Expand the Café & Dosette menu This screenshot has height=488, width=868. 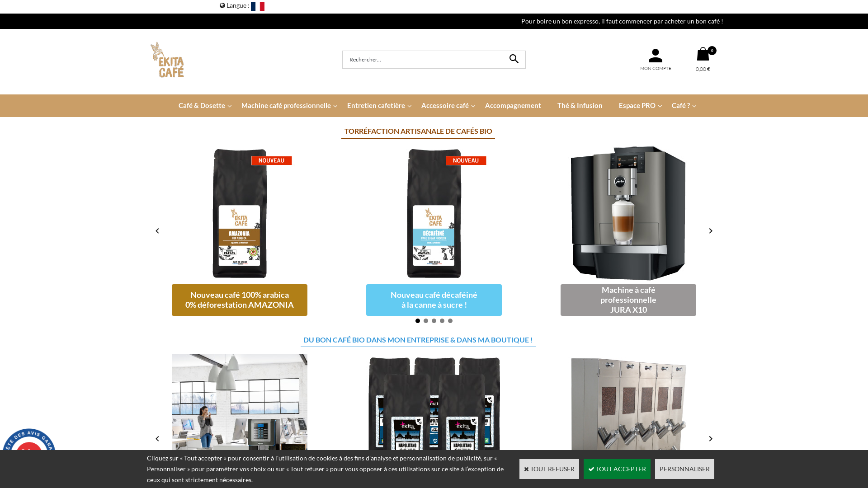(202, 106)
